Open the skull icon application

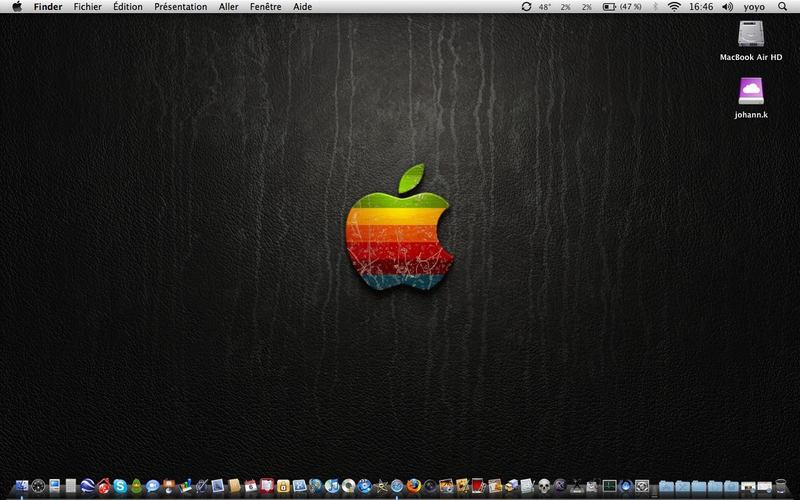pyautogui.click(x=544, y=486)
